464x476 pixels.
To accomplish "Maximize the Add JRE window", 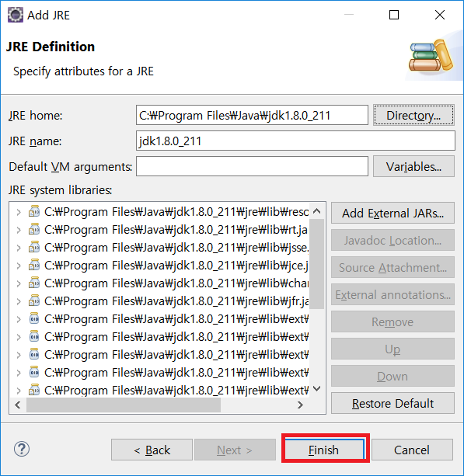I will coord(394,15).
